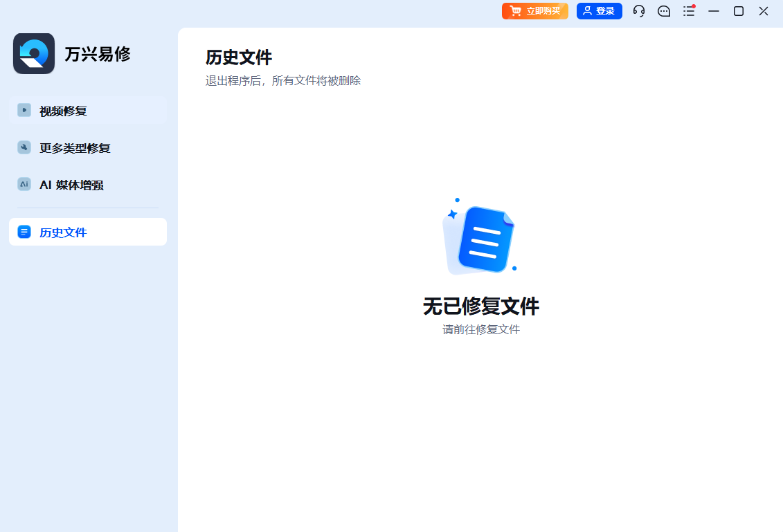Open customer support headset icon

click(x=639, y=11)
